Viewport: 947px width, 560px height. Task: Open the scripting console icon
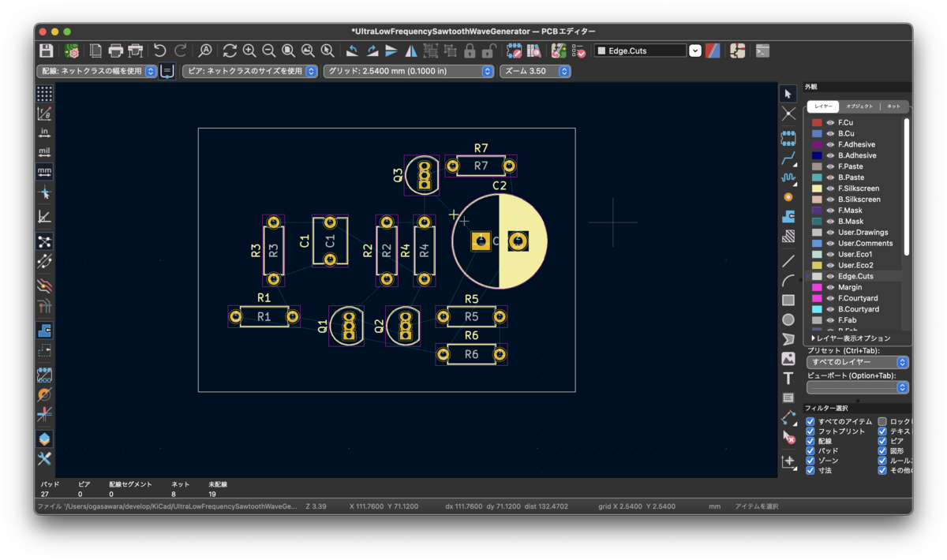(762, 50)
